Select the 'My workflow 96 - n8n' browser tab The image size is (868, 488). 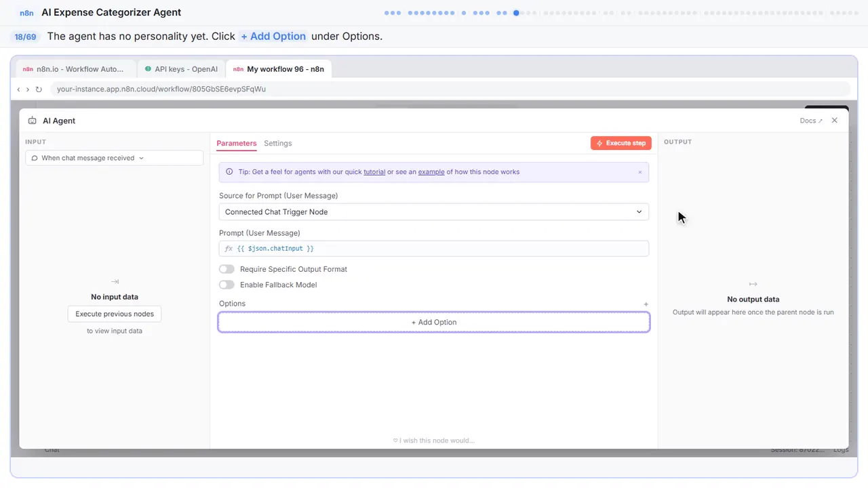279,69
